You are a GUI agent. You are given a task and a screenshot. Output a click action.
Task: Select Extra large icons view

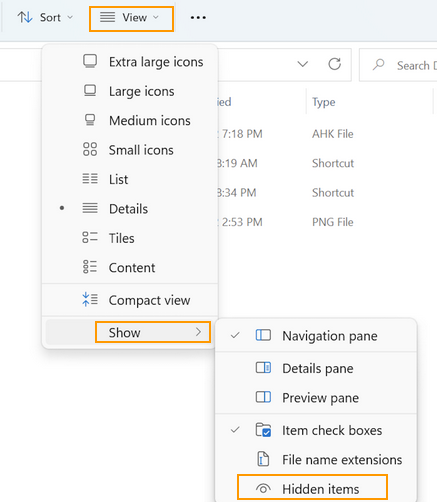(x=130, y=62)
